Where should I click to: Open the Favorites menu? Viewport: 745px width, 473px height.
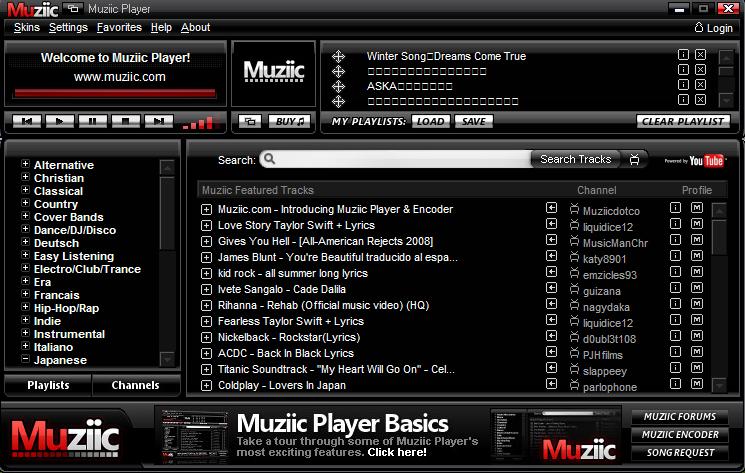119,28
